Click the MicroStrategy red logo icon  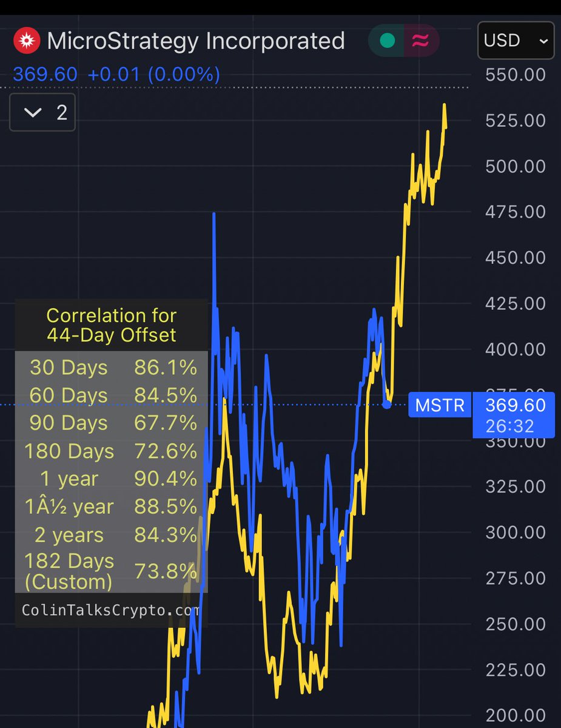[x=26, y=42]
